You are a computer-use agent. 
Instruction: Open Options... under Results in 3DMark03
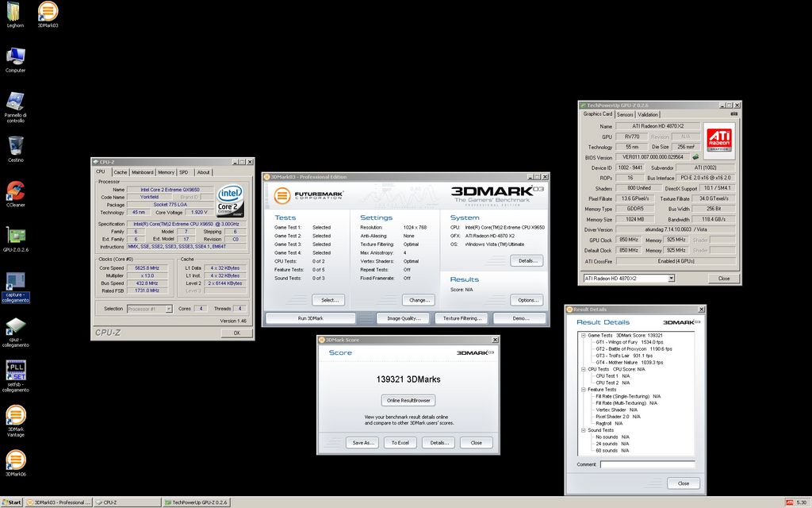pos(527,300)
